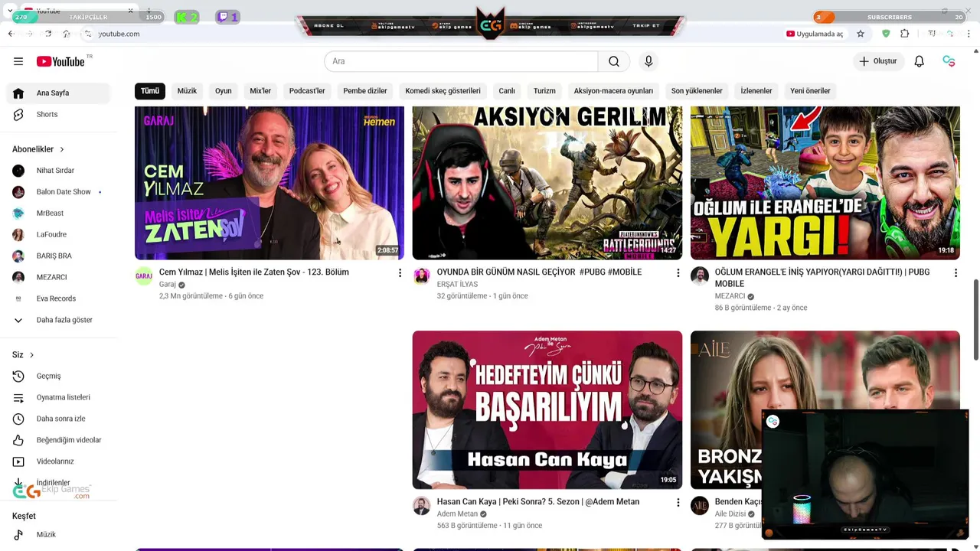Go to Ana Sayfa in sidebar
This screenshot has height=551, width=980.
pos(58,93)
